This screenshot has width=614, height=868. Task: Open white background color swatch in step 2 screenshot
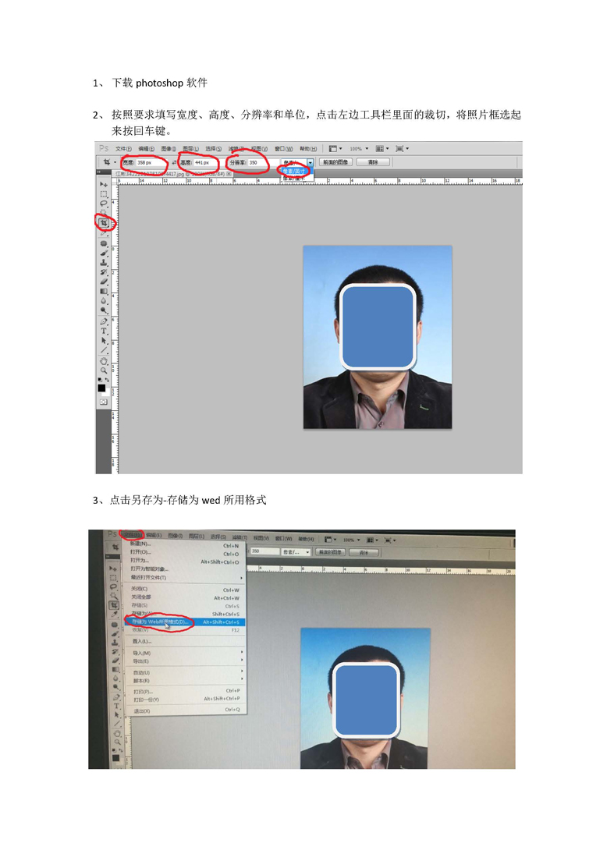[108, 392]
